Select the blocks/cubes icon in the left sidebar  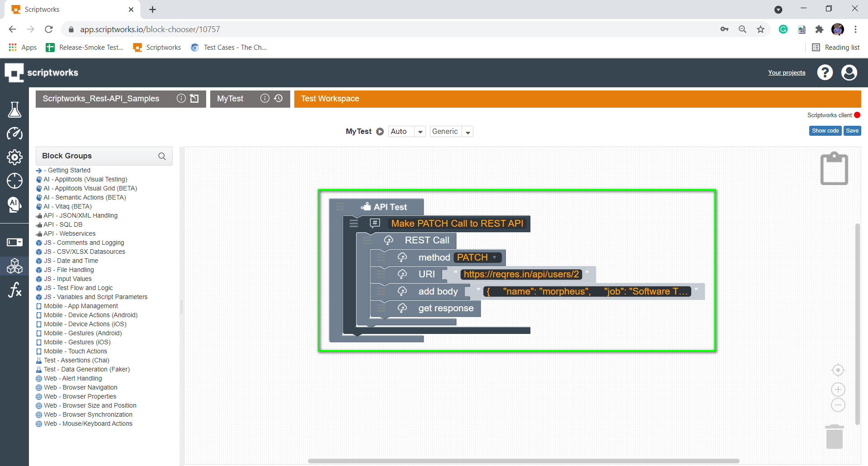pos(15,266)
